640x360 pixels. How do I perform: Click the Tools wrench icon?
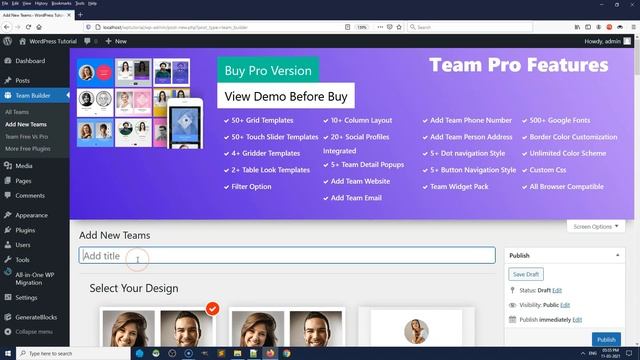coord(8,260)
